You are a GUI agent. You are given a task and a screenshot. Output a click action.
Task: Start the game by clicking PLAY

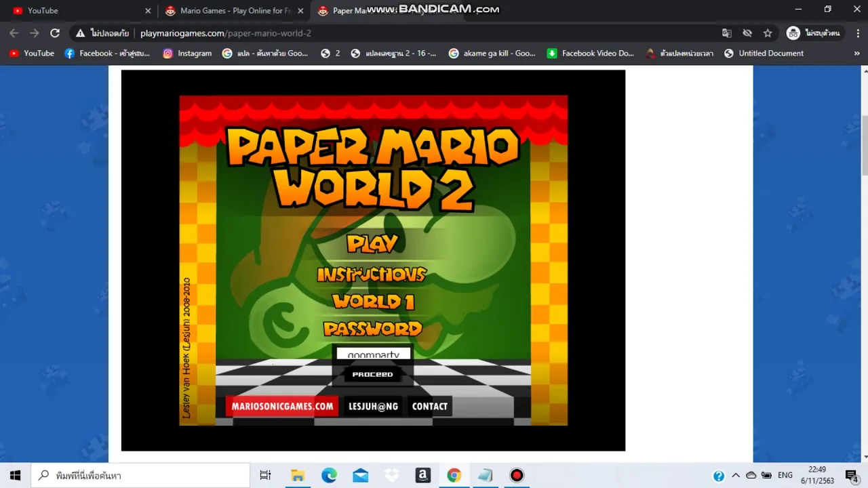(372, 244)
